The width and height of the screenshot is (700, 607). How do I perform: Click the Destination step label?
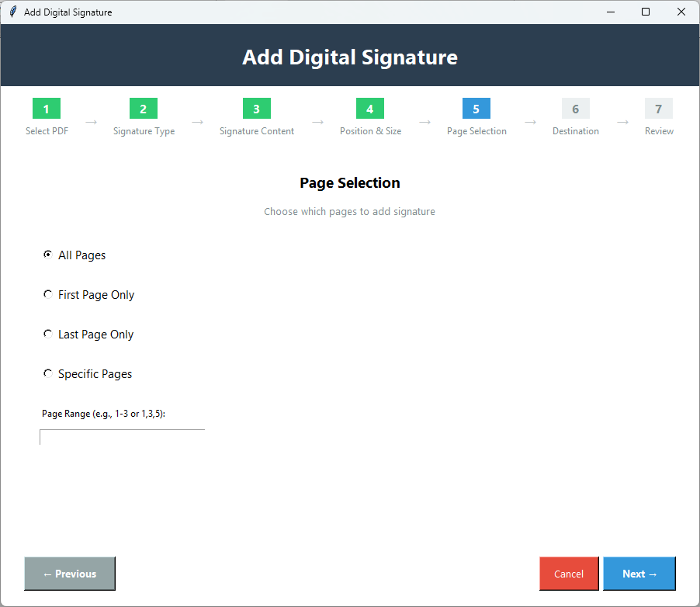coord(575,130)
